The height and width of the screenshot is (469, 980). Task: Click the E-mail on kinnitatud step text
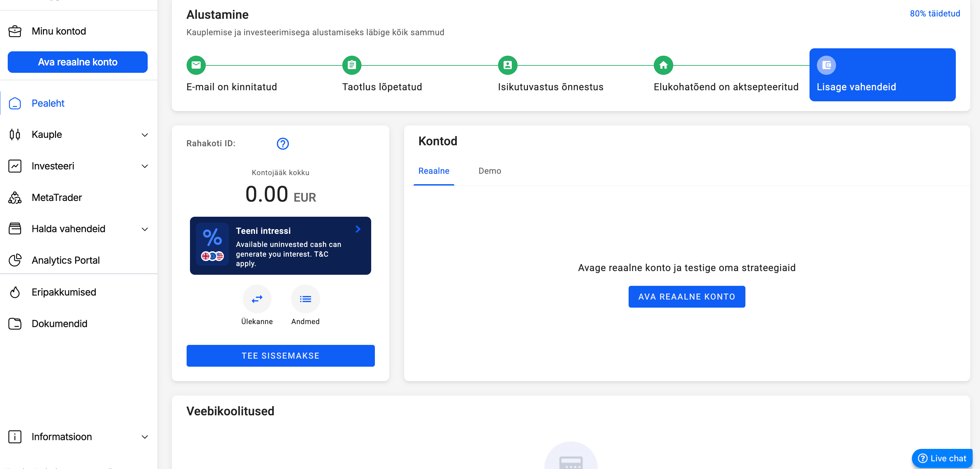[232, 87]
